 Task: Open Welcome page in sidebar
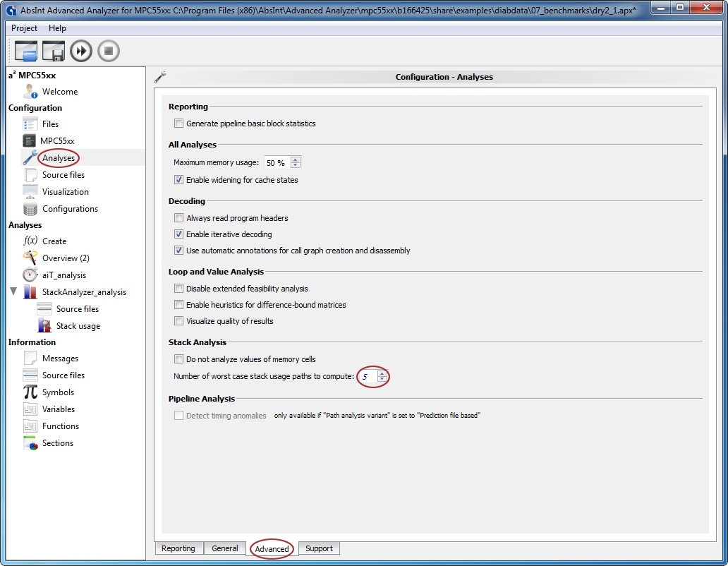click(x=60, y=92)
